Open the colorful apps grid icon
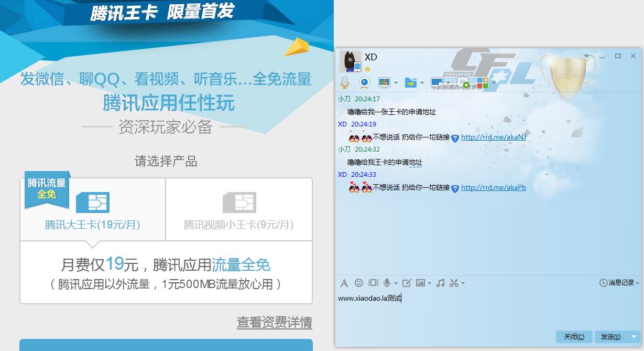 (482, 82)
